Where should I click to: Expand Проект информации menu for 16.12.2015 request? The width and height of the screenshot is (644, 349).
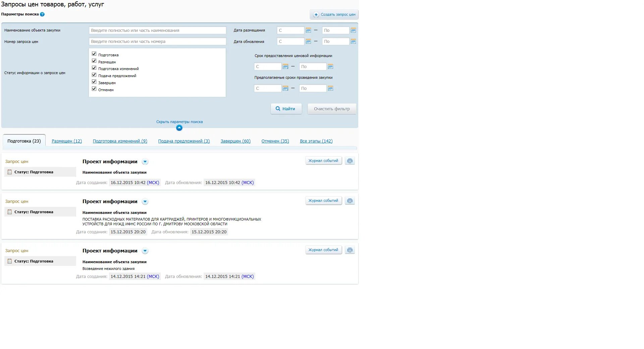[145, 162]
